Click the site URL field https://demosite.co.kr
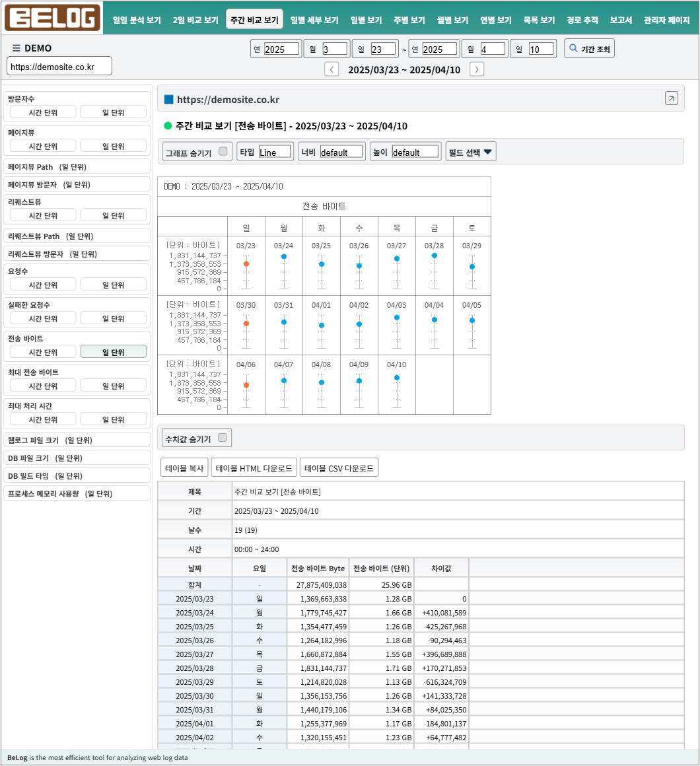Image resolution: width=700 pixels, height=766 pixels. 59,67
